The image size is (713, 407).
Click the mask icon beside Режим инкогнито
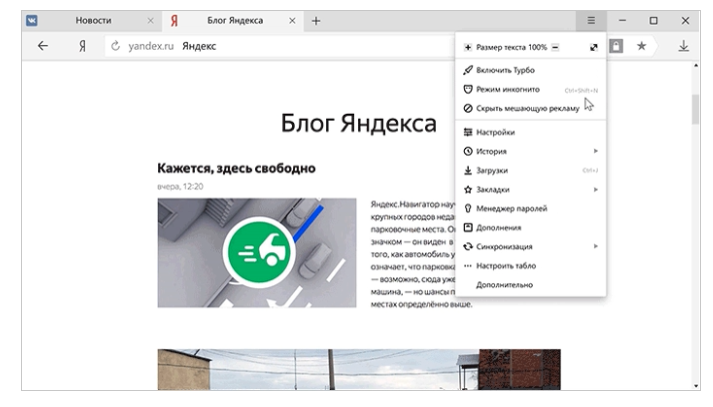tap(468, 89)
